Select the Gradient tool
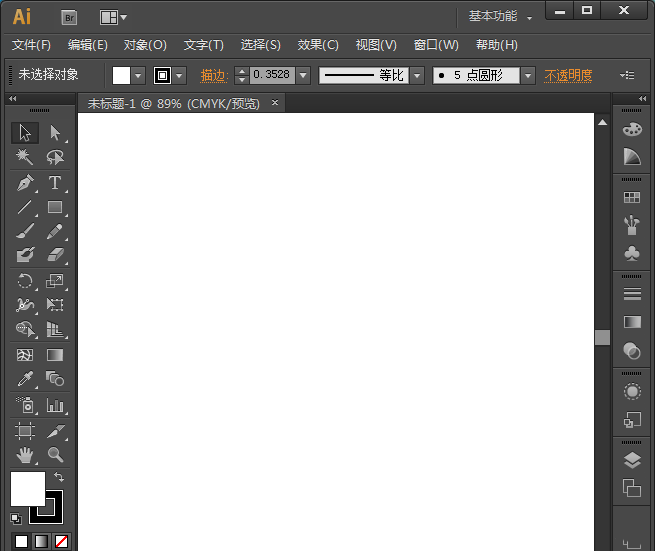 (x=55, y=355)
